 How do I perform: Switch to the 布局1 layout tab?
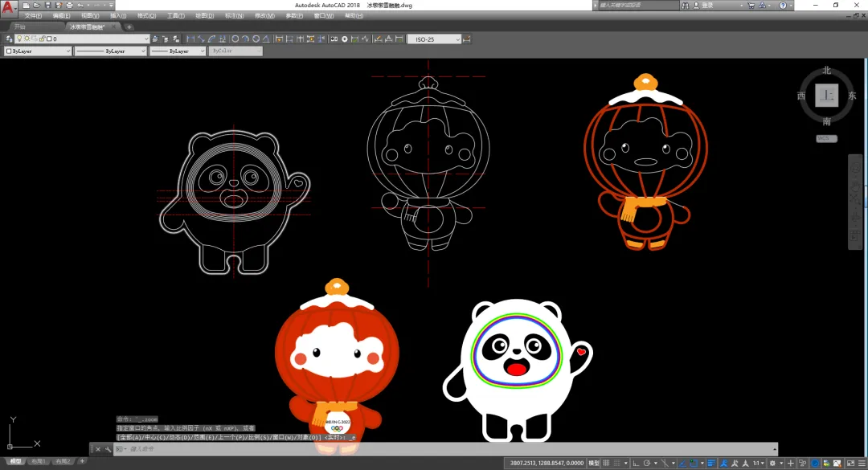pyautogui.click(x=39, y=461)
